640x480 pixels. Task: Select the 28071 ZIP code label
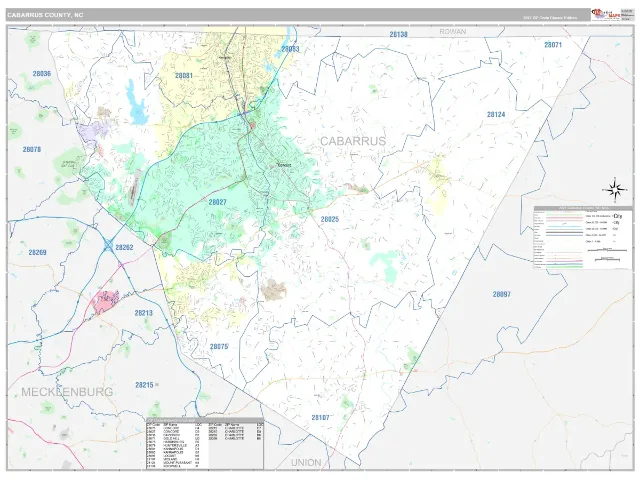(553, 45)
